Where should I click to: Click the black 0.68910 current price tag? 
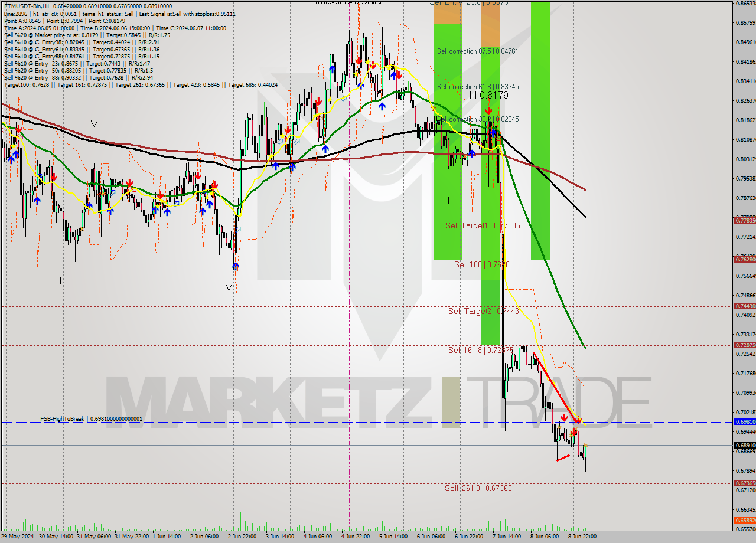[x=744, y=445]
